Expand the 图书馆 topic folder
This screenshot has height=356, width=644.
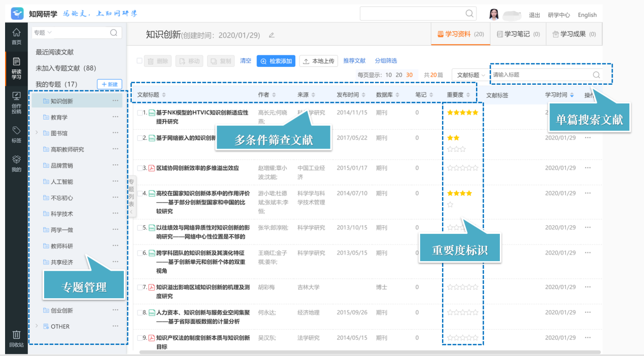pyautogui.click(x=37, y=133)
